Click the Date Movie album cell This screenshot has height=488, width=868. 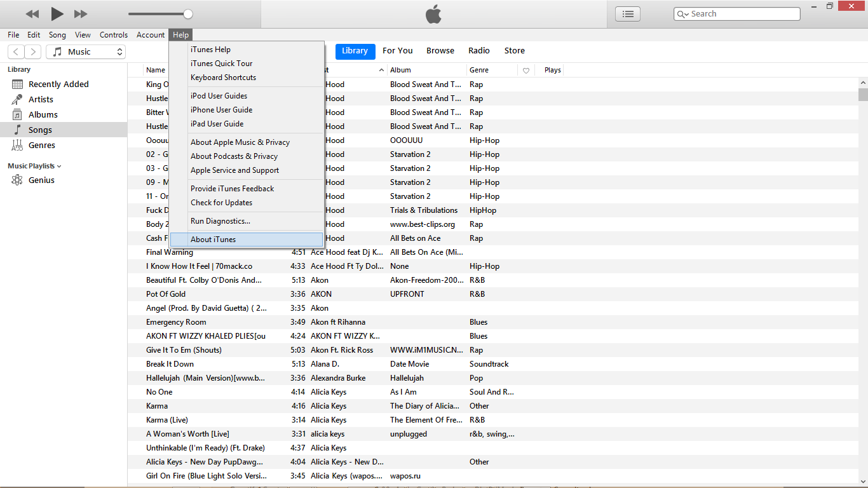(410, 364)
